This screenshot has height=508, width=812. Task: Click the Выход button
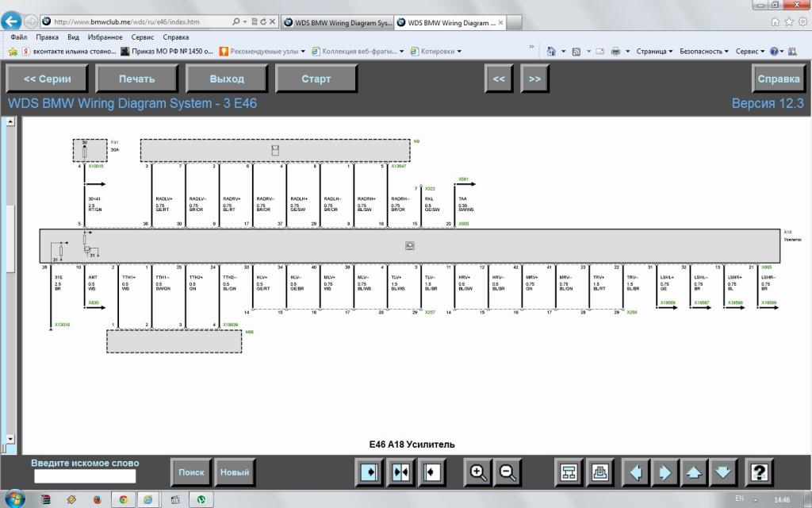coord(227,79)
